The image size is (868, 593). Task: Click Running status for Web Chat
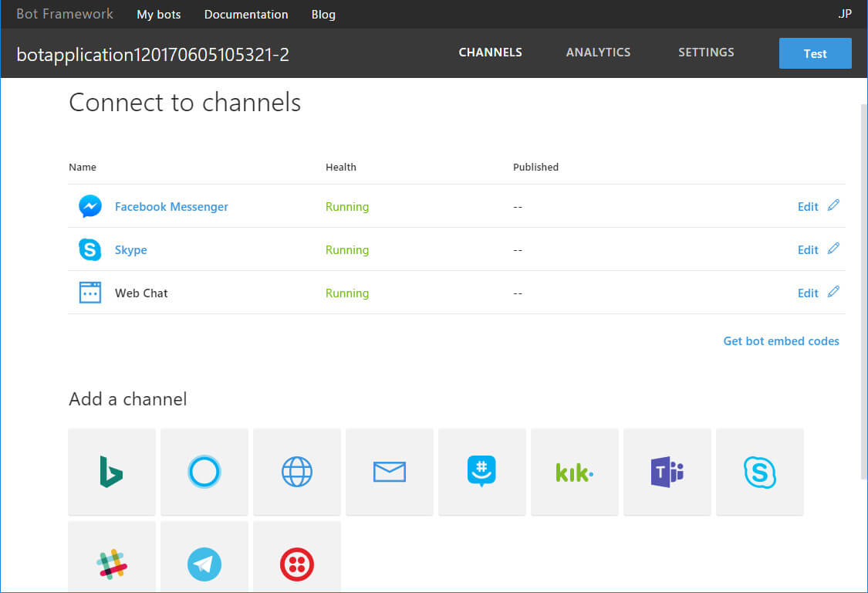click(x=347, y=293)
